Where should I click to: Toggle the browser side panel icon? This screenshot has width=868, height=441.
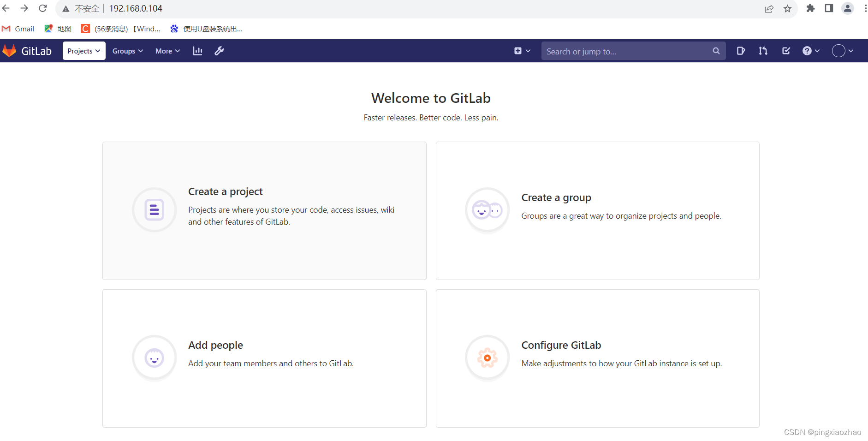[829, 8]
